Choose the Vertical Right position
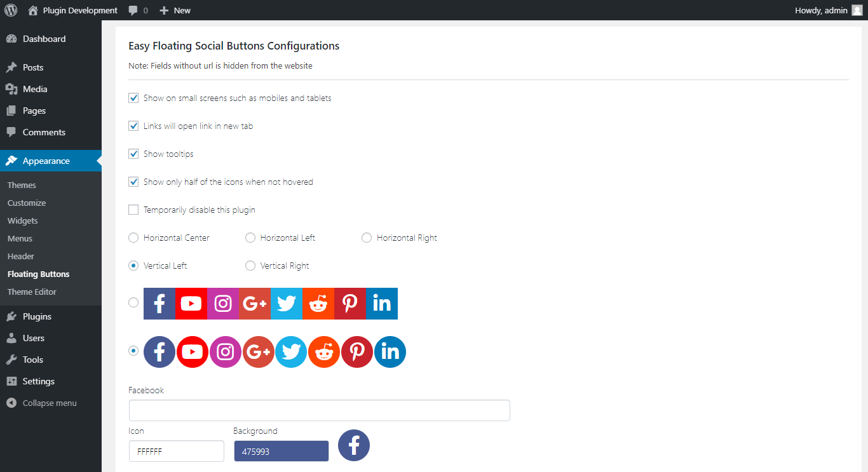The height and width of the screenshot is (472, 868). (250, 266)
